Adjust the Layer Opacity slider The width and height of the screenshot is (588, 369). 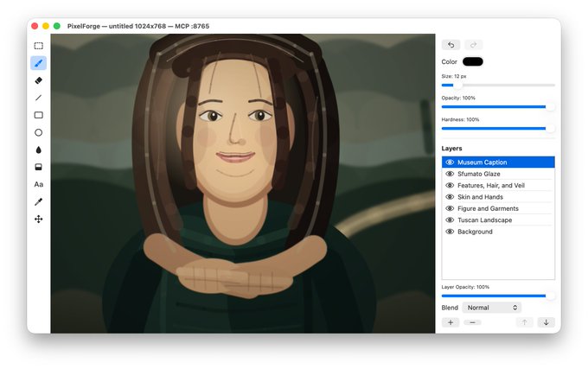click(x=498, y=296)
